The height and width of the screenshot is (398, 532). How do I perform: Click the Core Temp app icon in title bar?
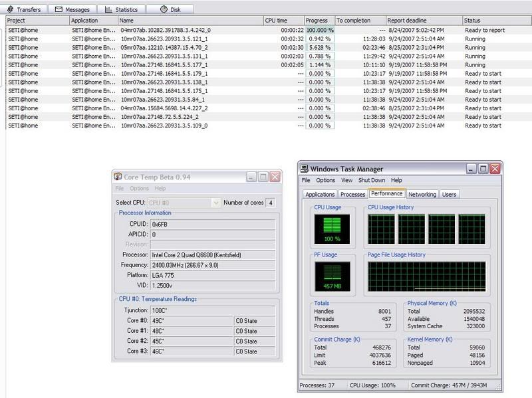[118, 177]
